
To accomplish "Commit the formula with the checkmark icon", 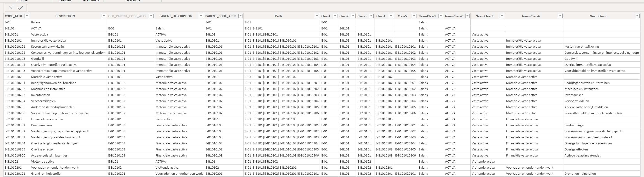I will click(x=20, y=8).
